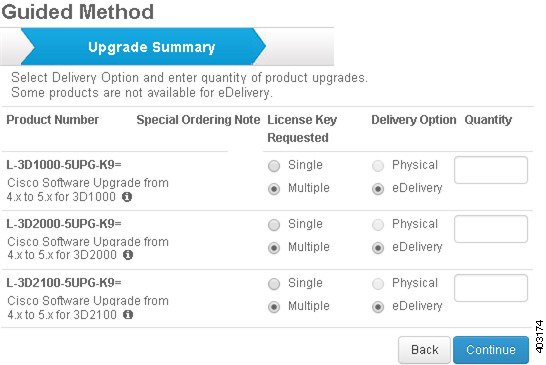The image size is (546, 365).
Task: Click info icon beside 3D1000 upgrade description
Action: (x=127, y=197)
